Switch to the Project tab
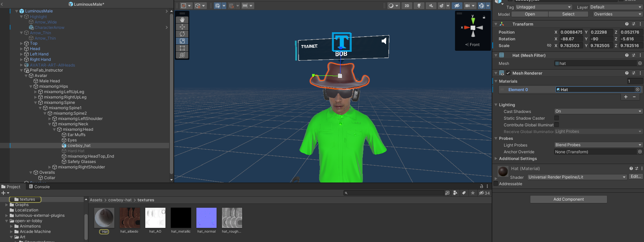 point(11,187)
